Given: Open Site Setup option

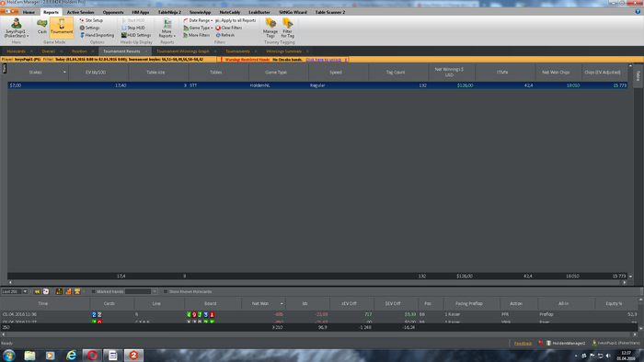Looking at the screenshot, I should (91, 20).
